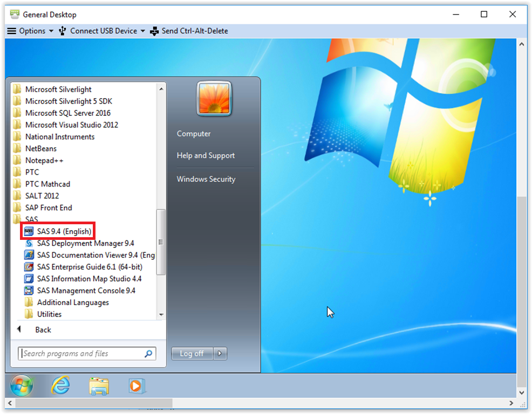The image size is (532, 414).
Task: Open Help and Support
Action: (206, 155)
